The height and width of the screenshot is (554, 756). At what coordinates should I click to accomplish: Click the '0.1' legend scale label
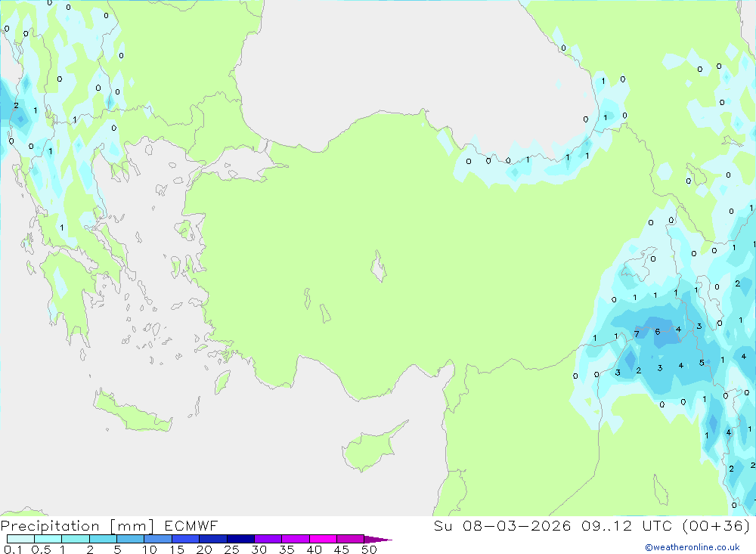(13, 549)
